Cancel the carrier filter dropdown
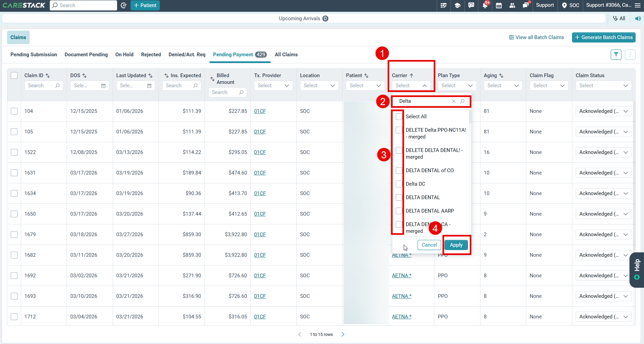Screen dimensions: 644x344 [x=429, y=245]
